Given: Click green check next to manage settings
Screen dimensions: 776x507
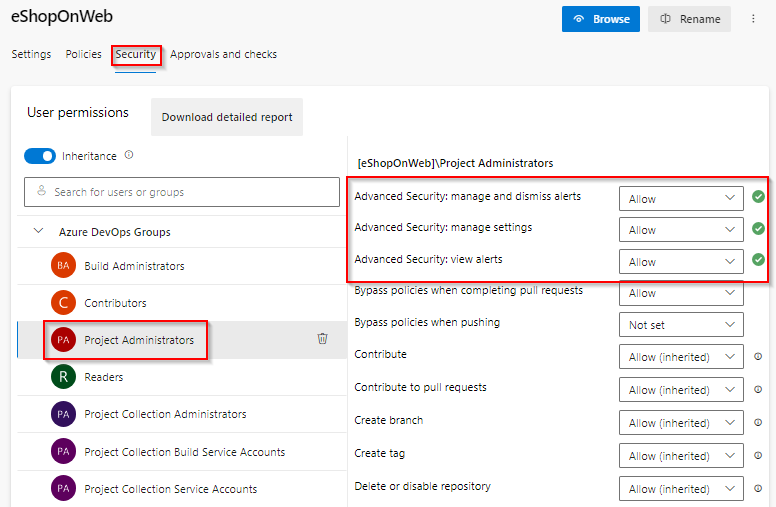Looking at the screenshot, I should pos(758,228).
